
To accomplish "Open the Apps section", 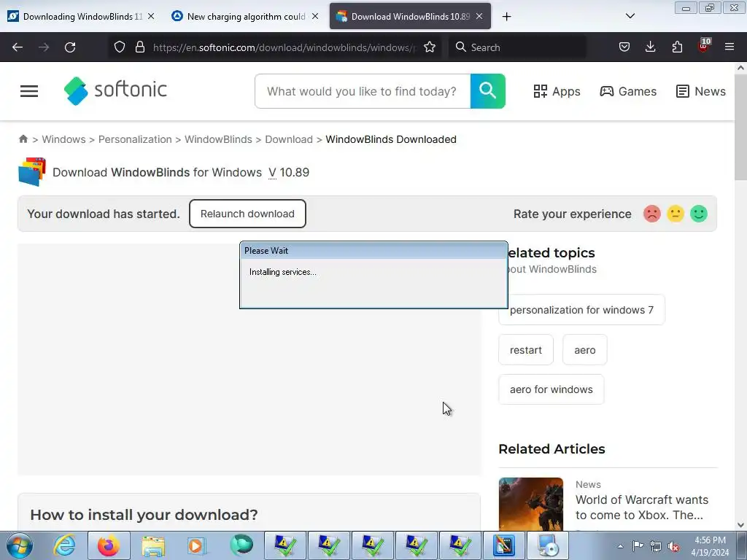I will tap(557, 91).
